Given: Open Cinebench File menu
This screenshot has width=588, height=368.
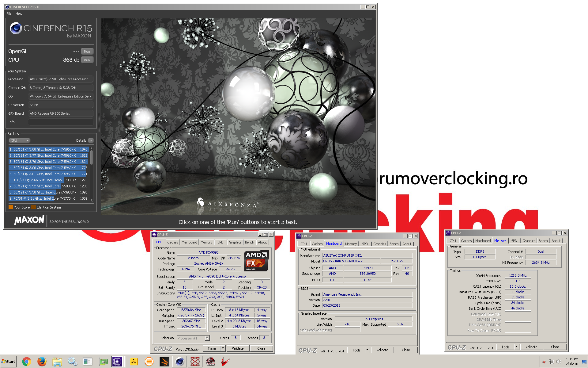Looking at the screenshot, I should pos(9,13).
